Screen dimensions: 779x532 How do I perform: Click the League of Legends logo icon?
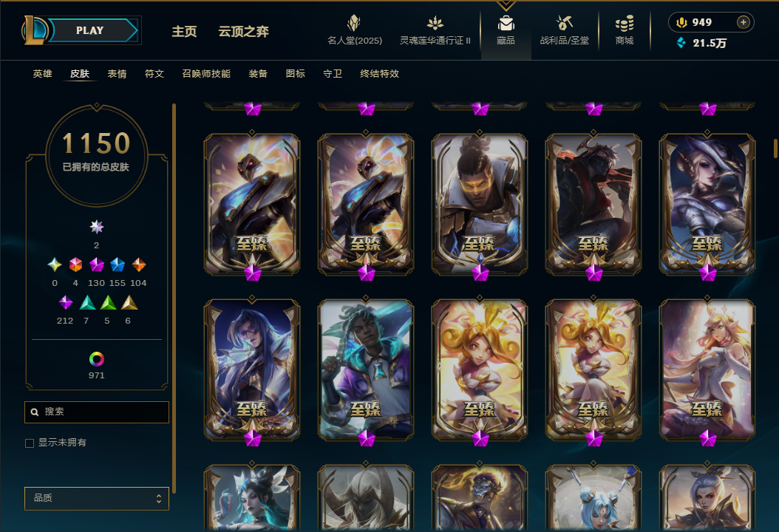[x=34, y=30]
